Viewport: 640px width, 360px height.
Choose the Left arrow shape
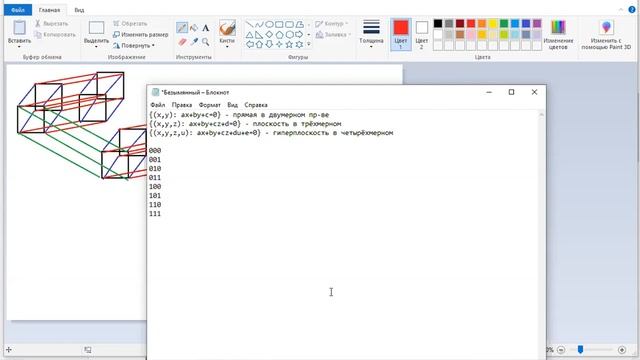(249, 44)
